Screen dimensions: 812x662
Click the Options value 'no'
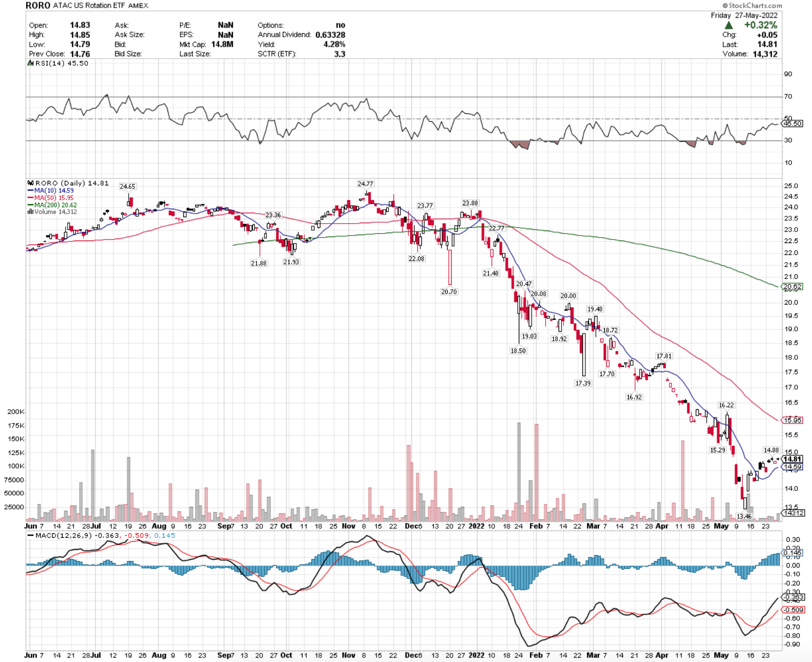pos(340,25)
